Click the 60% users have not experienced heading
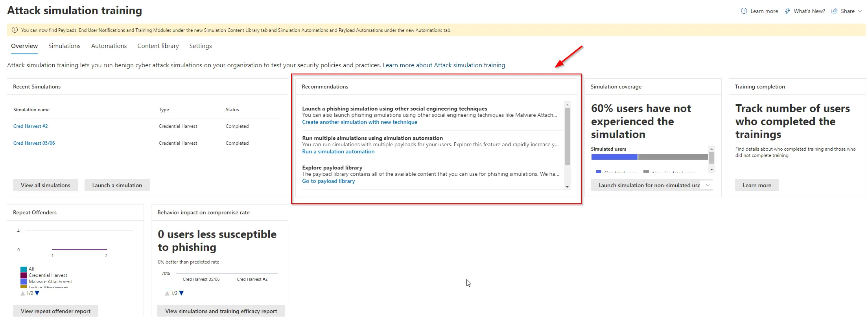The image size is (868, 317). click(x=641, y=121)
